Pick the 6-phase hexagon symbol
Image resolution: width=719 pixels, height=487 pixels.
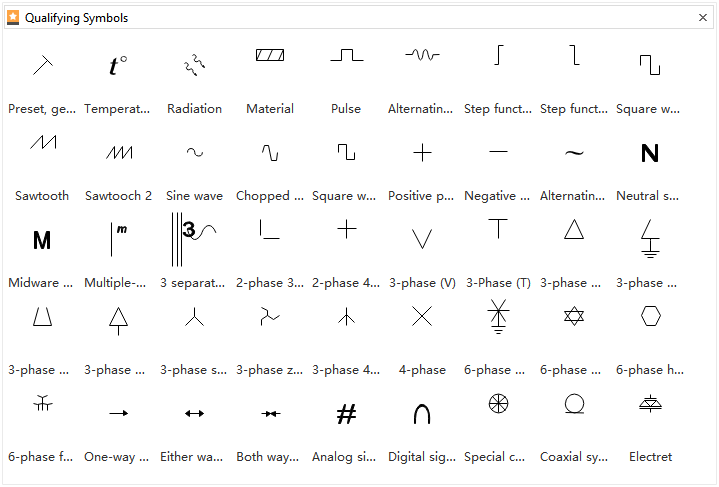pos(651,316)
